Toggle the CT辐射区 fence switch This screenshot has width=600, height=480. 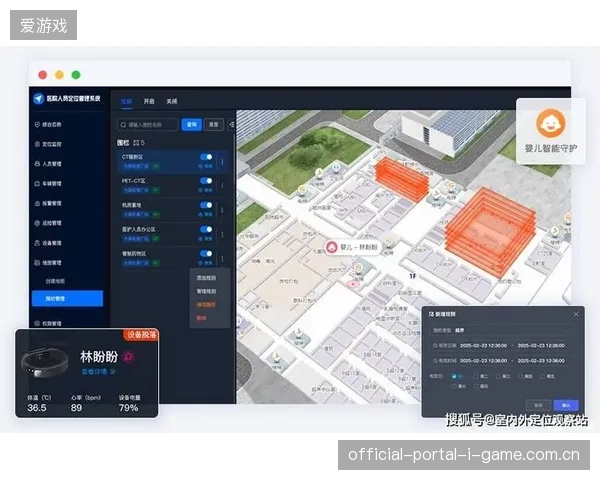point(206,157)
